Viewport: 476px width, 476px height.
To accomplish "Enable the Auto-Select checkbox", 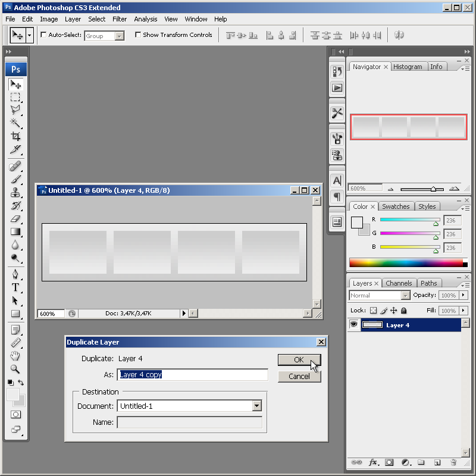I will click(x=43, y=35).
